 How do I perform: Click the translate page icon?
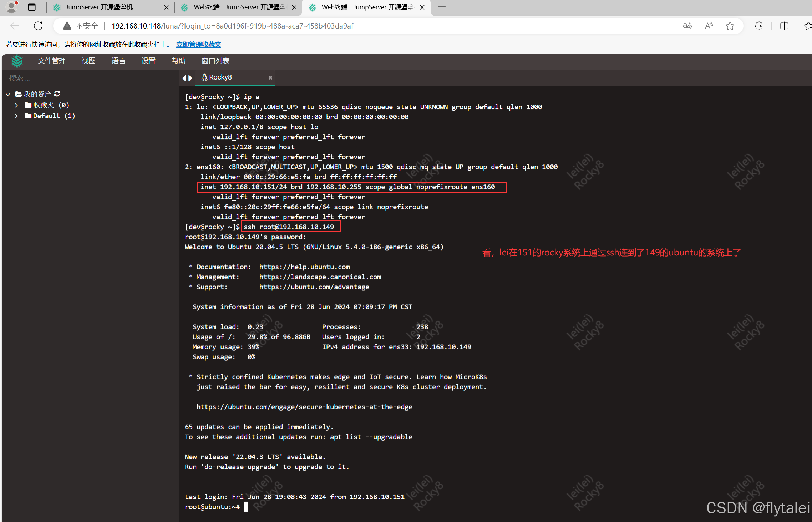pos(687,26)
